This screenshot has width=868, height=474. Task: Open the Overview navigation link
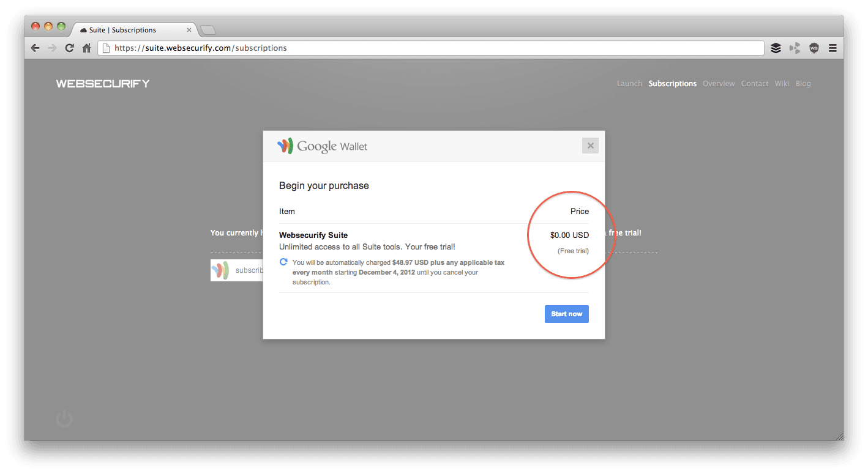[x=719, y=84]
